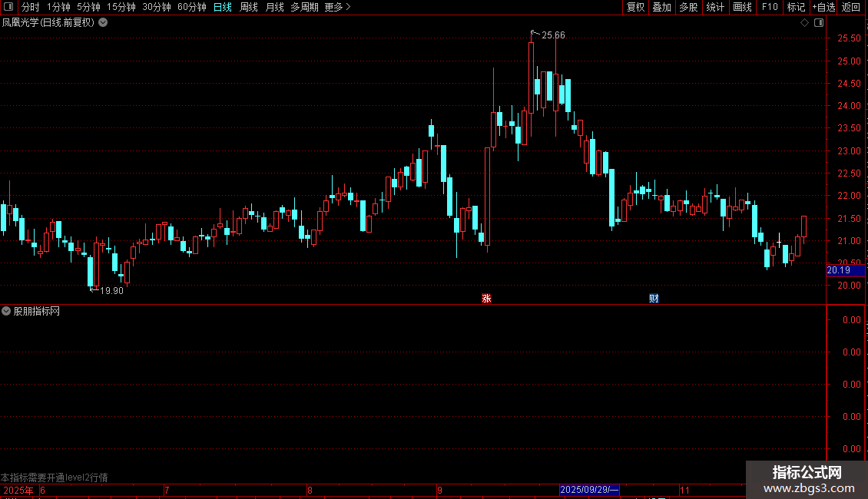Viewport: 868px width, 499px height.
Task: Select the 5分钟 period
Action: click(x=88, y=7)
